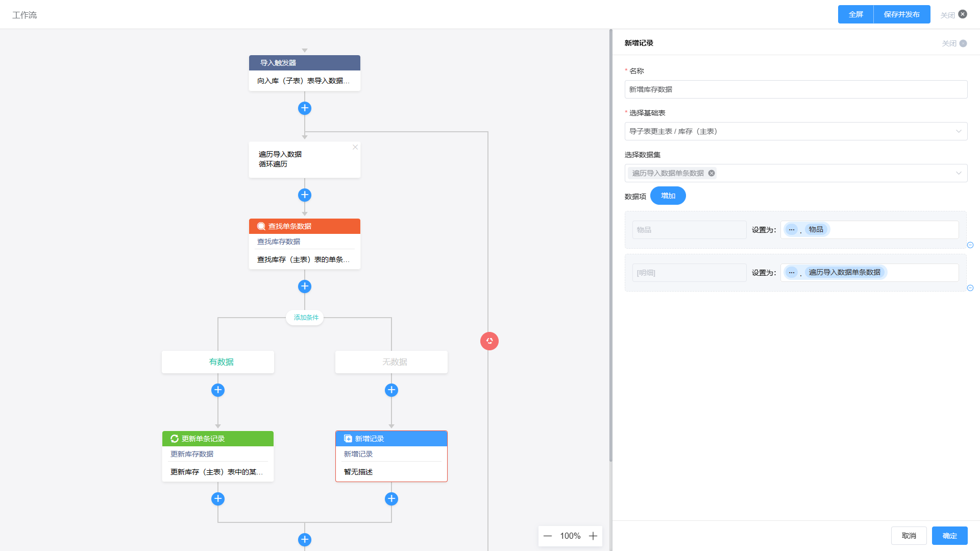980x551 pixels.
Task: Click the refresh icon in 更新单条记录 header
Action: [x=175, y=439]
